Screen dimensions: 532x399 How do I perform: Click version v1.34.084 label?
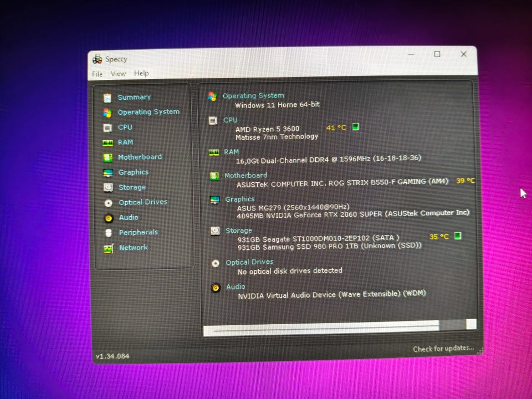tap(112, 356)
